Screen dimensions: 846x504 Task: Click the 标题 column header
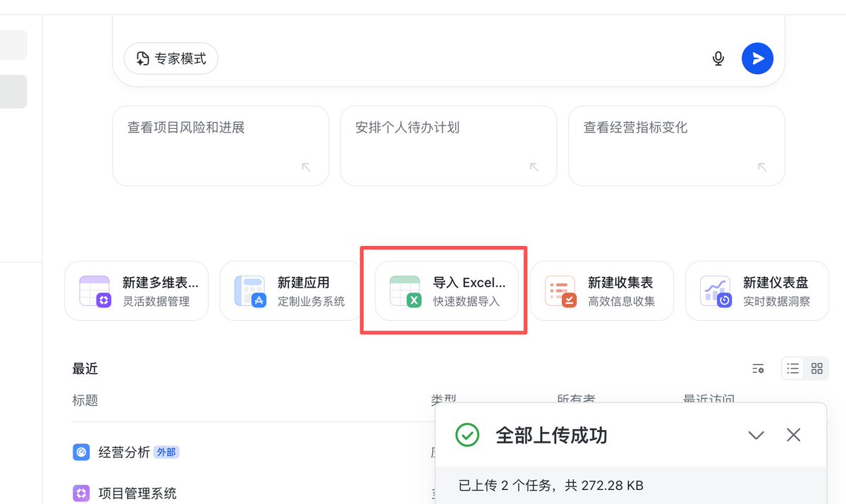[85, 400]
